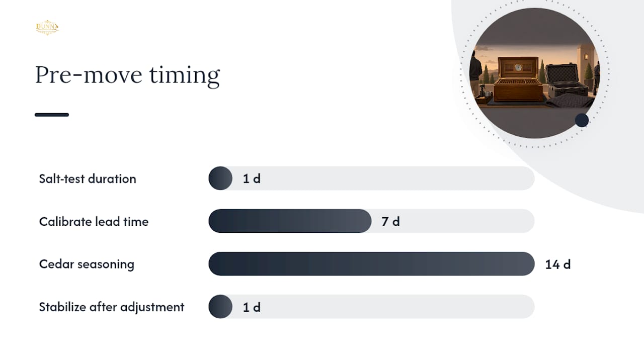Click the person standing left in photo
This screenshot has width=644, height=362.
[x=475, y=73]
